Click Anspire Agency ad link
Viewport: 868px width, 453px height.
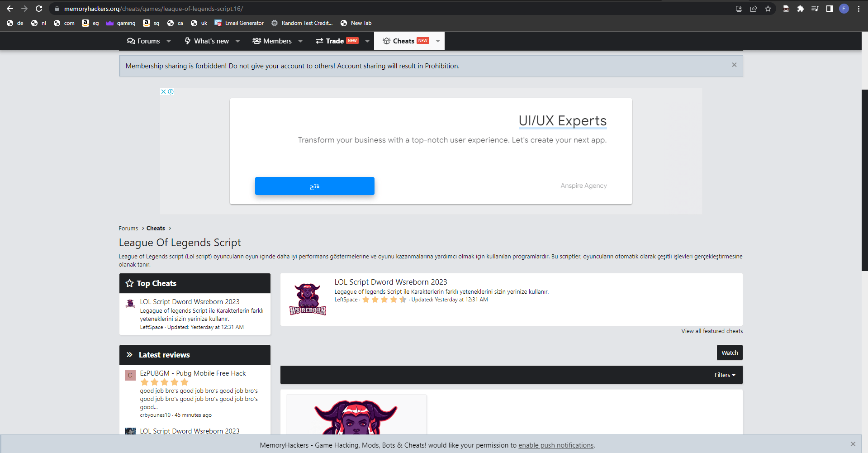(583, 186)
